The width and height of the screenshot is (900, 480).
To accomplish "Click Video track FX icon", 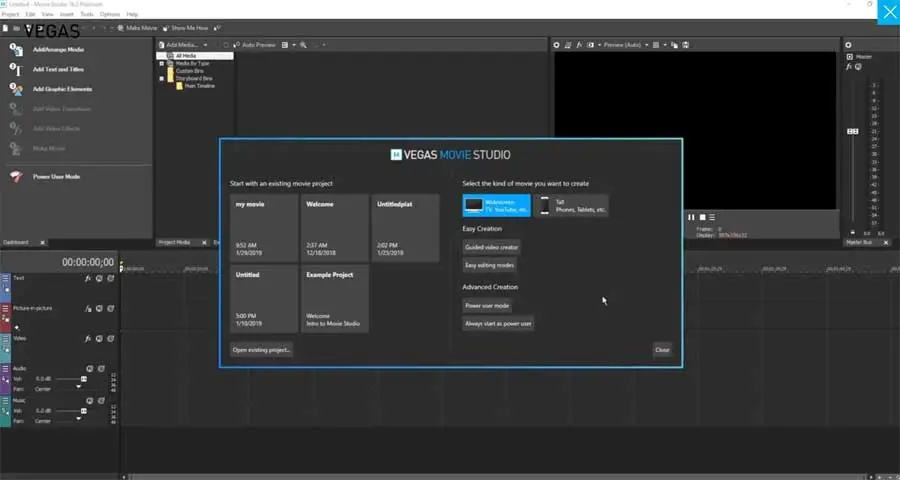I will [88, 339].
